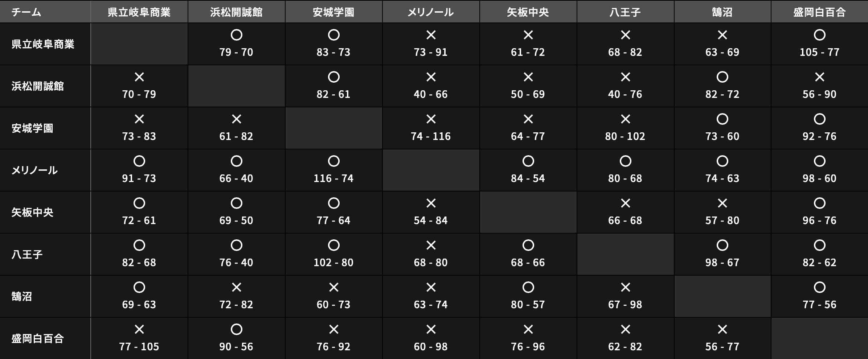The width and height of the screenshot is (868, 359).
Task: Select the 八王子 column header
Action: 625,12
